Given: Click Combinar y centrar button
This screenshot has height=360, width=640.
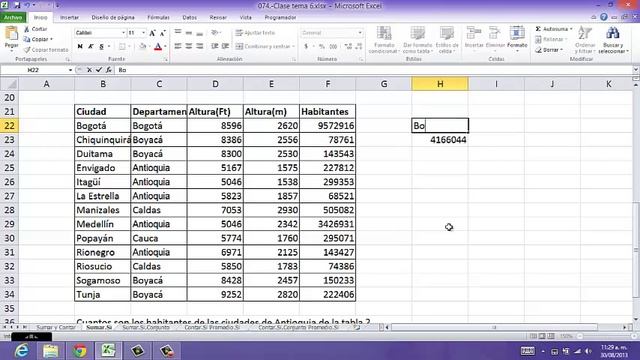Looking at the screenshot, I should click(x=265, y=47).
